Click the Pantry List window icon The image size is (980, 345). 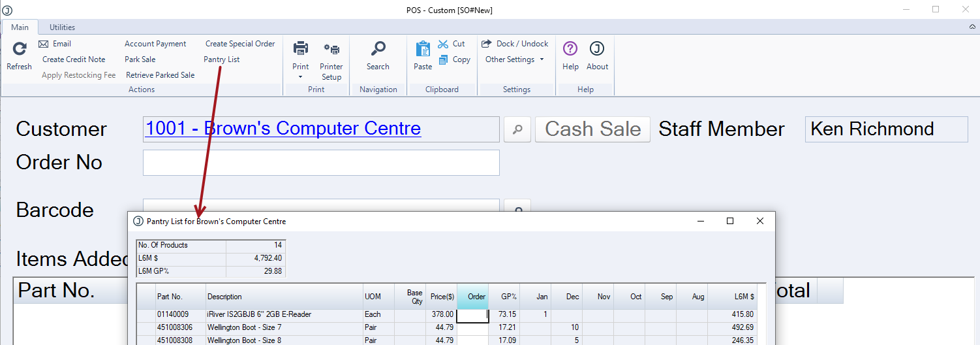click(138, 222)
